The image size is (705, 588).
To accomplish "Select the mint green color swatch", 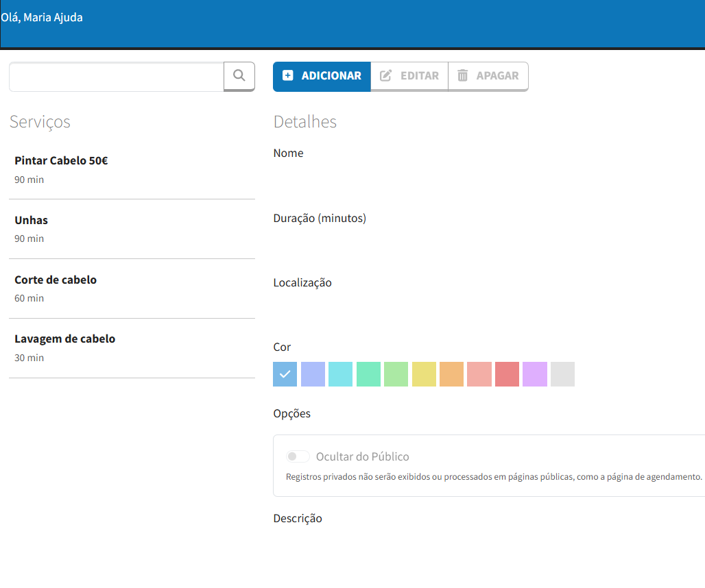I will [368, 374].
